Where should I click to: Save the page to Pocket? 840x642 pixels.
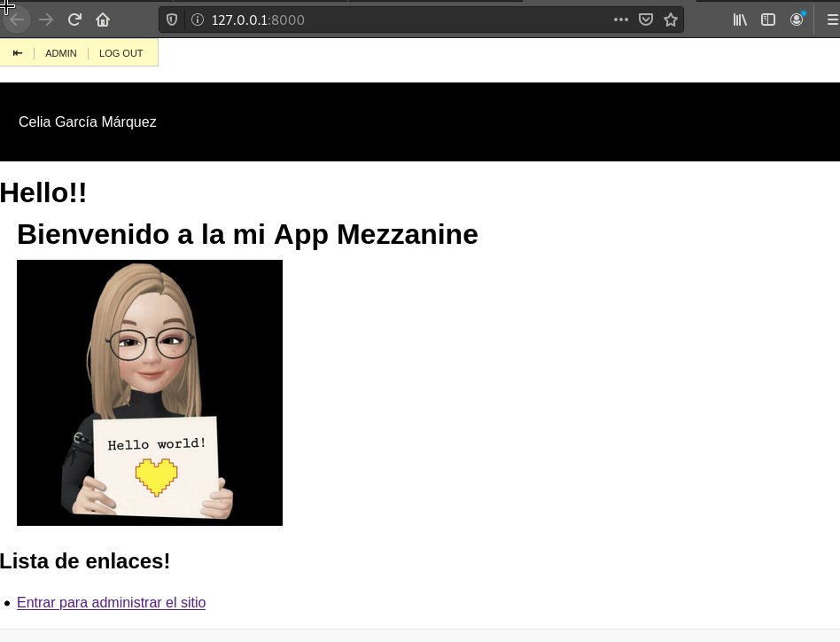click(646, 20)
